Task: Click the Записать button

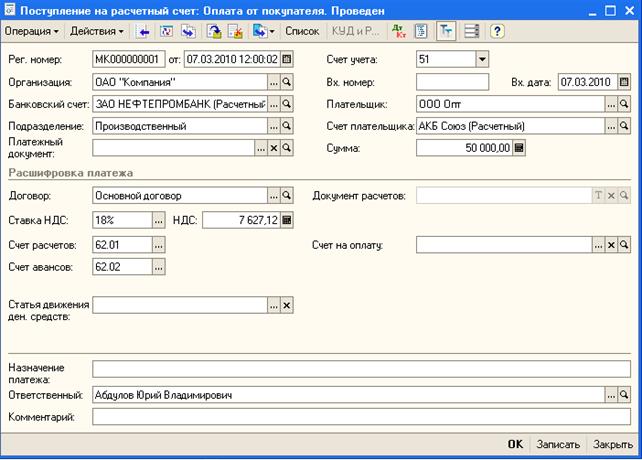Action: click(x=557, y=444)
